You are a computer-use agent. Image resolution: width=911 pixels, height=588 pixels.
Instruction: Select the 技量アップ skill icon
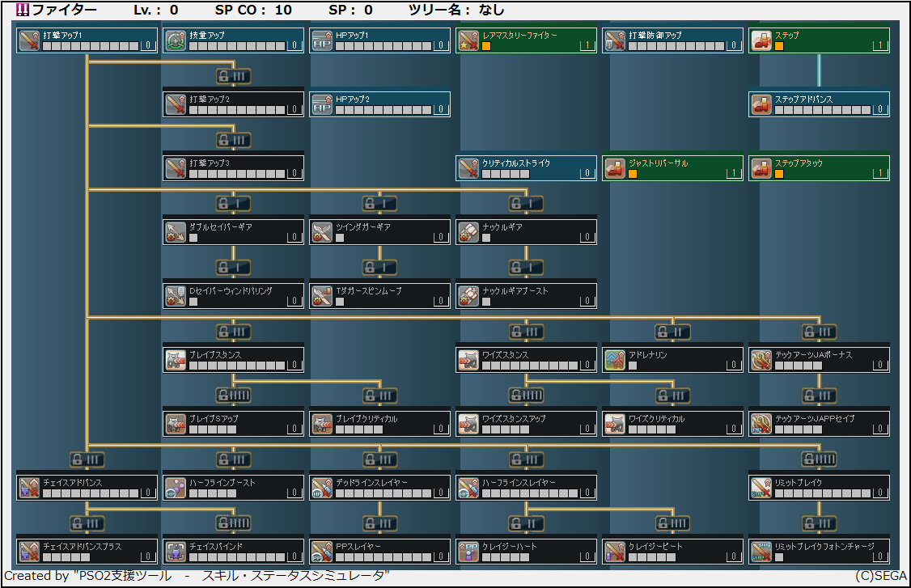coord(176,40)
